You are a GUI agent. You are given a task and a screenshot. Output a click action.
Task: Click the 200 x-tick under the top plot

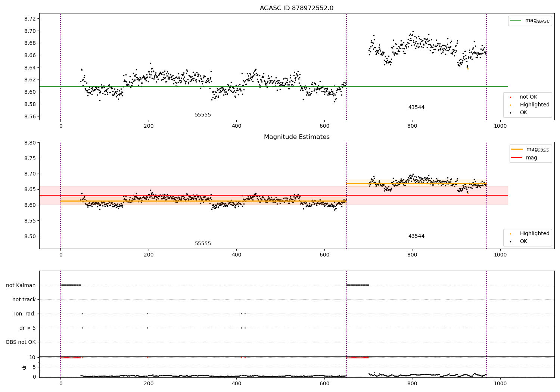coord(149,126)
